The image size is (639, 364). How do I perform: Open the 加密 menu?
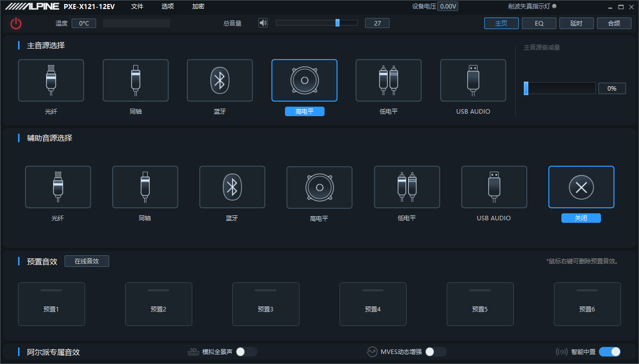[198, 7]
